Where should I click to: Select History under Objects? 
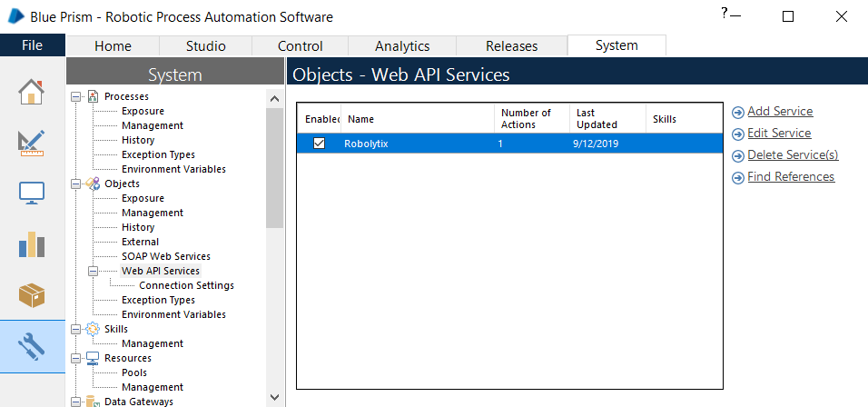point(138,227)
